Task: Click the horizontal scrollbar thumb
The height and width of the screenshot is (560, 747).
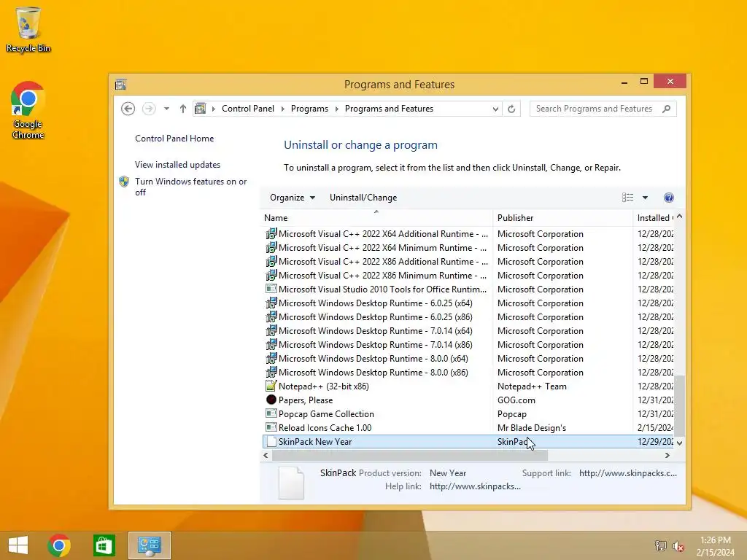Action: (x=410, y=455)
